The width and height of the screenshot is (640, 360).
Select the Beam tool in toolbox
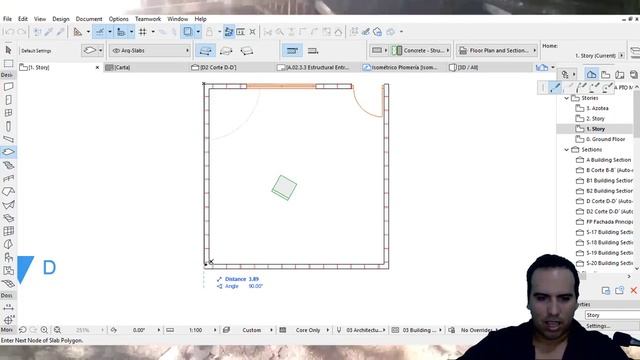click(8, 139)
